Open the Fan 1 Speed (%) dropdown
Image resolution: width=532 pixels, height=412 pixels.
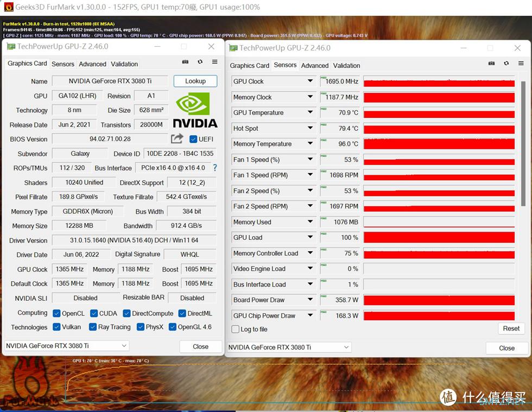tap(310, 159)
